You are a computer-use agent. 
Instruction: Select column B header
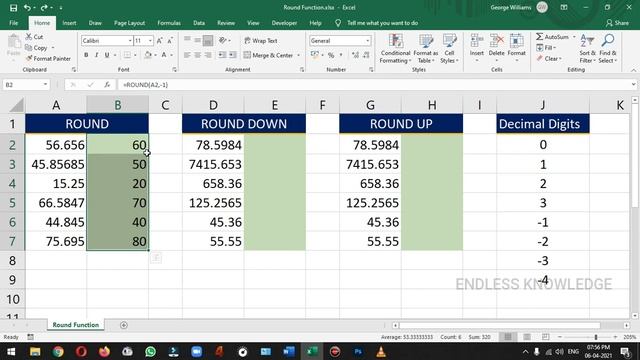pyautogui.click(x=118, y=105)
